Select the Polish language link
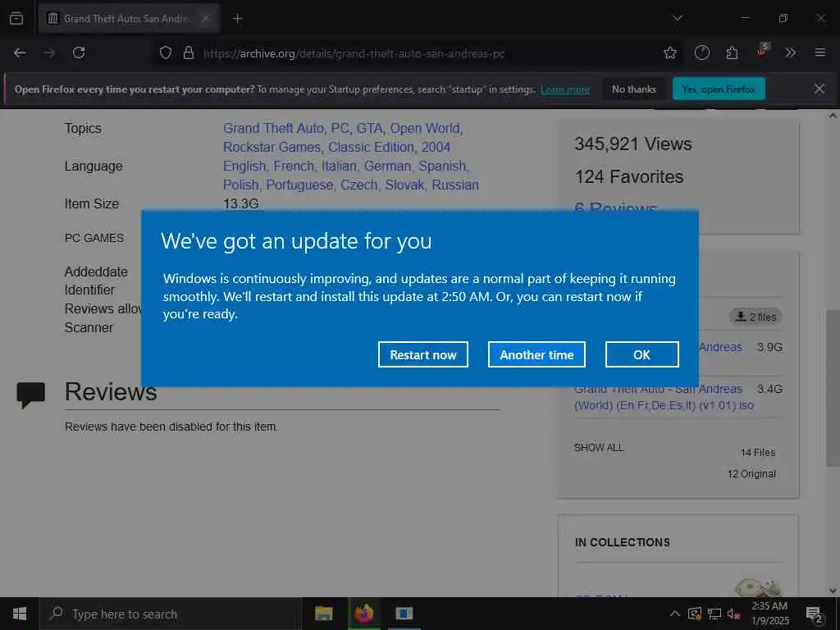This screenshot has height=630, width=840. pos(240,185)
